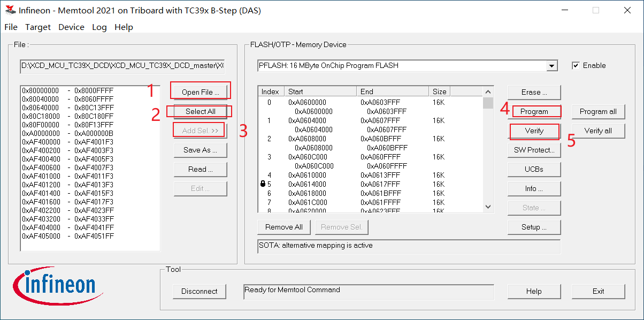Open the SW Protect... dialog
644x320 pixels.
534,150
